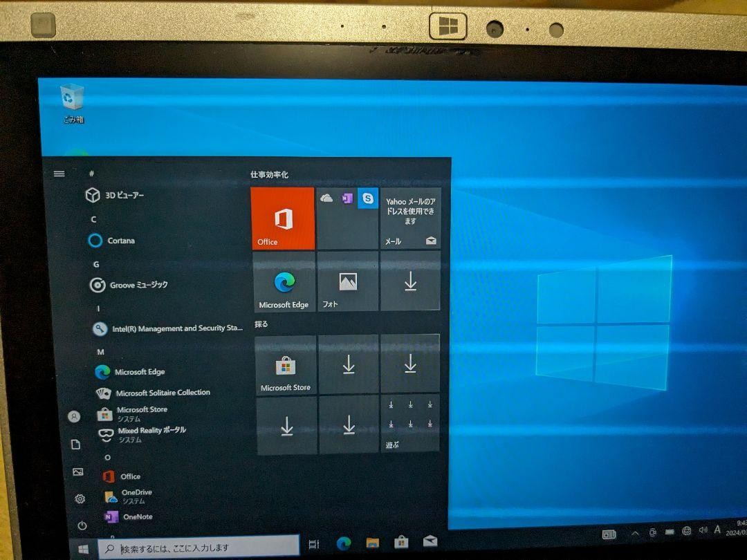Open the OneNote icon in tile folder
Image resolution: width=747 pixels, height=560 pixels.
click(x=347, y=198)
